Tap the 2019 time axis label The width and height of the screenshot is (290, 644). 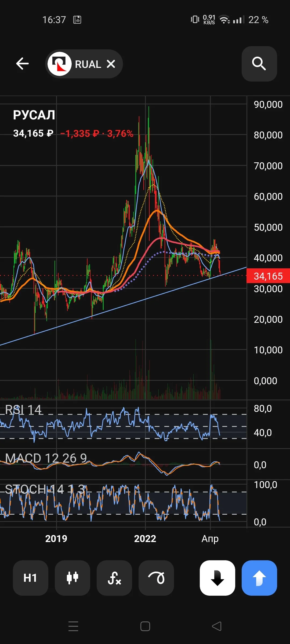[x=56, y=539]
